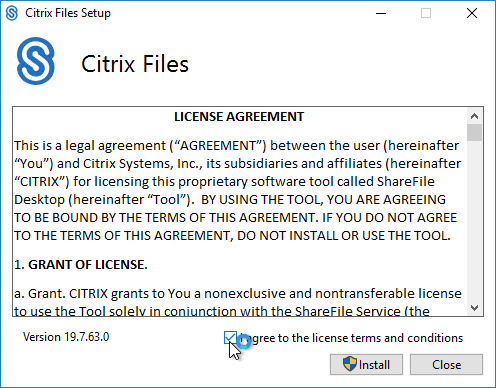Click inside the license agreement text paragraph

point(237,191)
